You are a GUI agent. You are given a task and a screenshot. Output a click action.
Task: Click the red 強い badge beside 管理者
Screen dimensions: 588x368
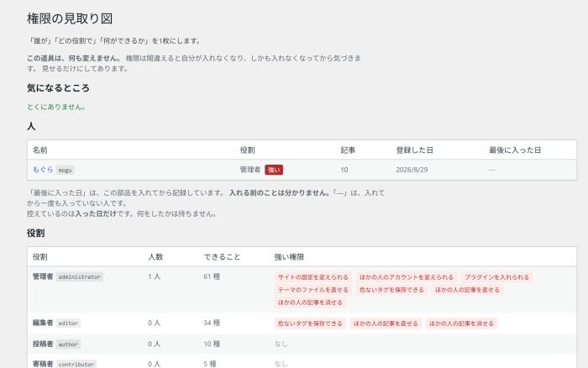click(274, 170)
